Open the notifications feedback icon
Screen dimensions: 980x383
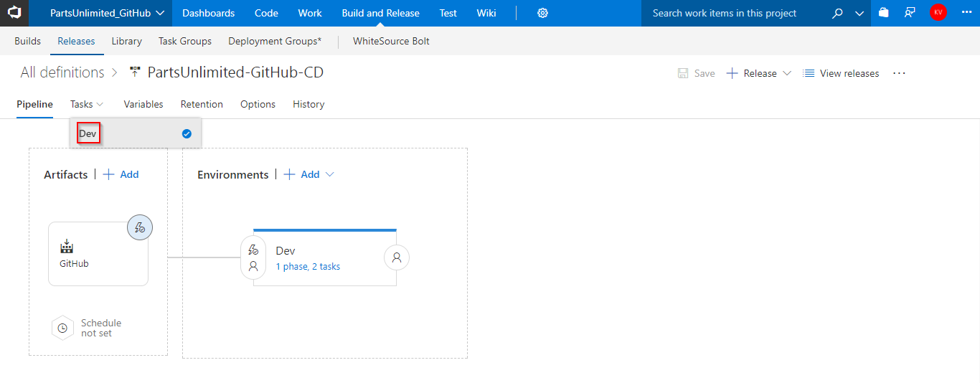point(910,13)
